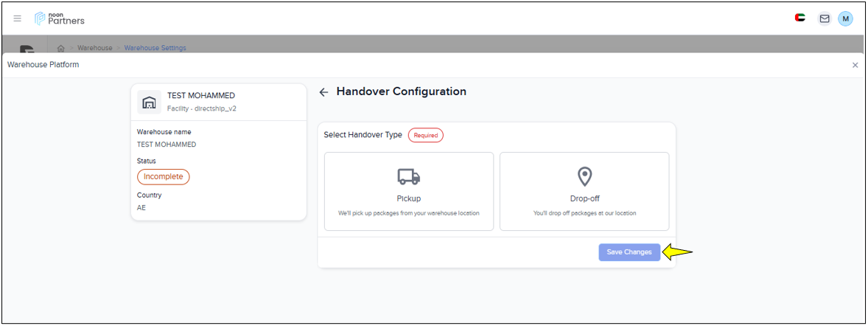This screenshot has width=868, height=326.
Task: Click TEST MOHAMMED under Warehouse name
Action: click(167, 145)
